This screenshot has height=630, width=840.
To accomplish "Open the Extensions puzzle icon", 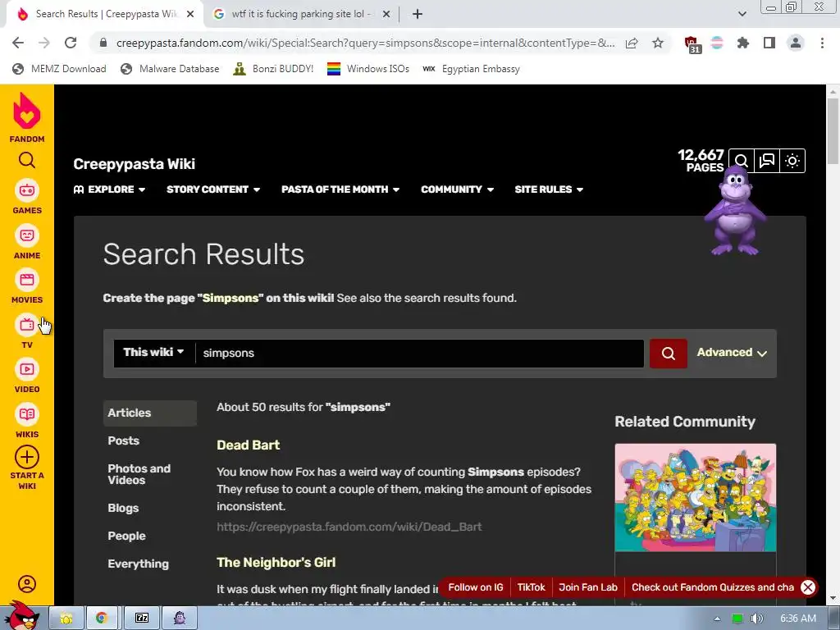I will tap(743, 43).
